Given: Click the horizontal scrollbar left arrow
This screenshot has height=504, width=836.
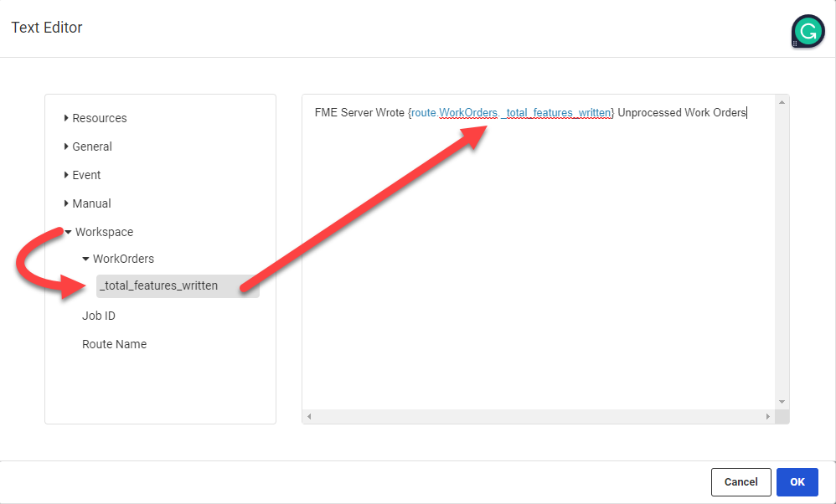Looking at the screenshot, I should 309,417.
